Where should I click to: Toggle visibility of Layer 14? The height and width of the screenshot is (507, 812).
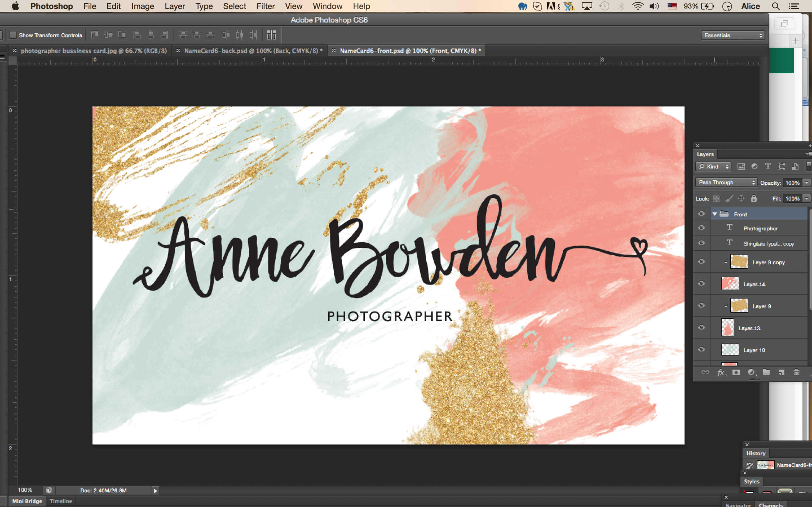click(701, 284)
